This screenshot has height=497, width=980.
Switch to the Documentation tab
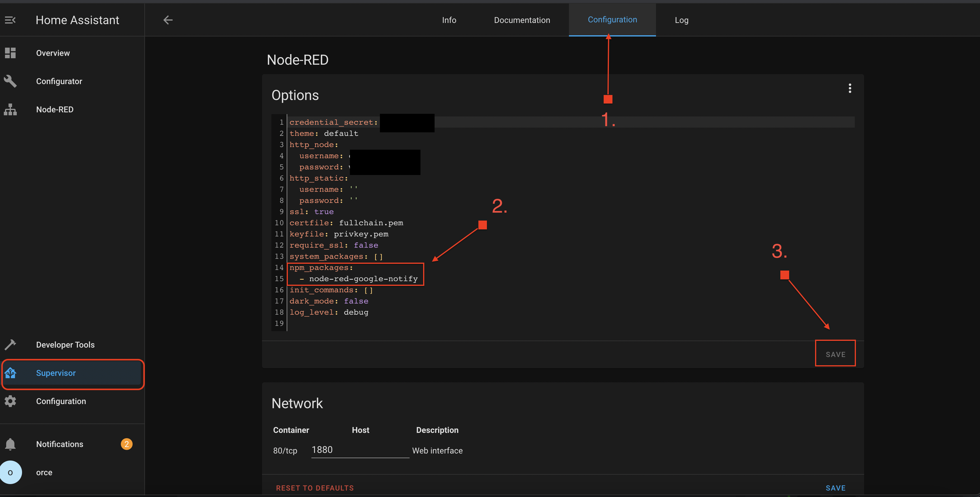pos(522,20)
